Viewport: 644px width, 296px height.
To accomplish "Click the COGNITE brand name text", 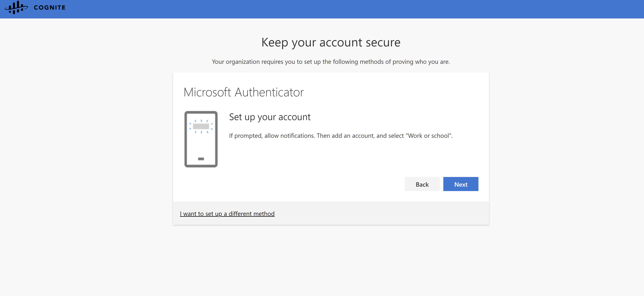I will [50, 8].
